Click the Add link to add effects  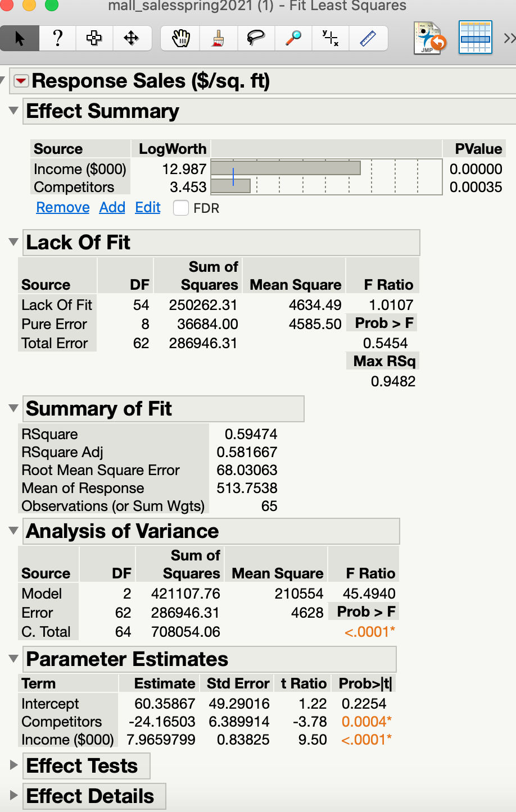112,207
